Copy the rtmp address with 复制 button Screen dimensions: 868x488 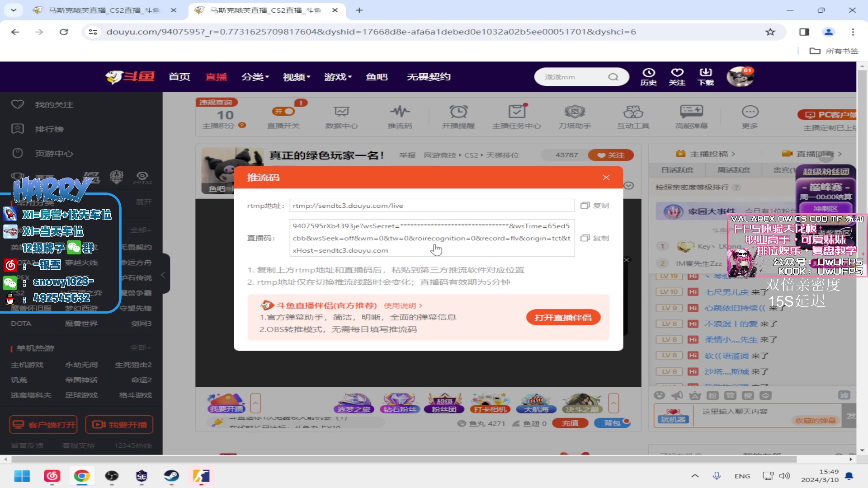point(595,206)
